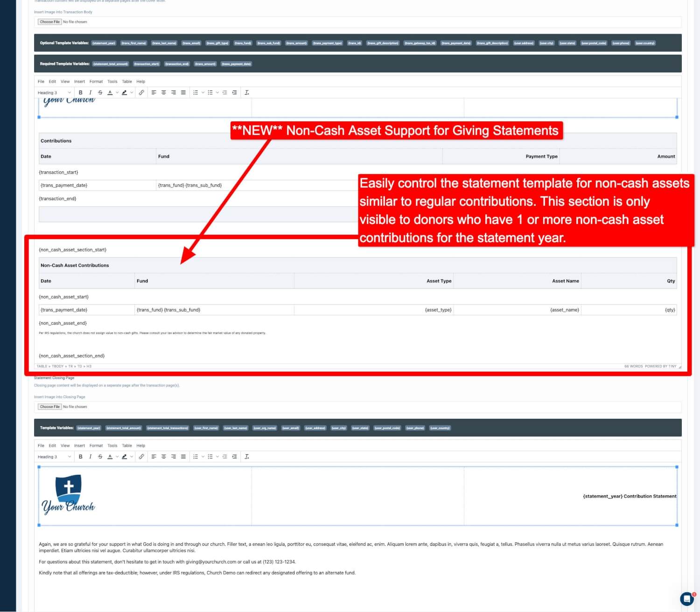
Task: Increase indent in the upper transaction editor toolbar
Action: pos(234,92)
